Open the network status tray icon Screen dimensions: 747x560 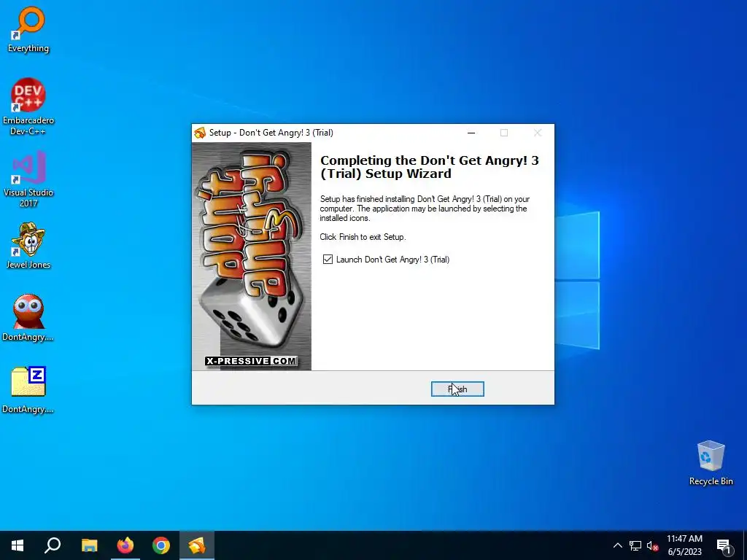coord(635,545)
